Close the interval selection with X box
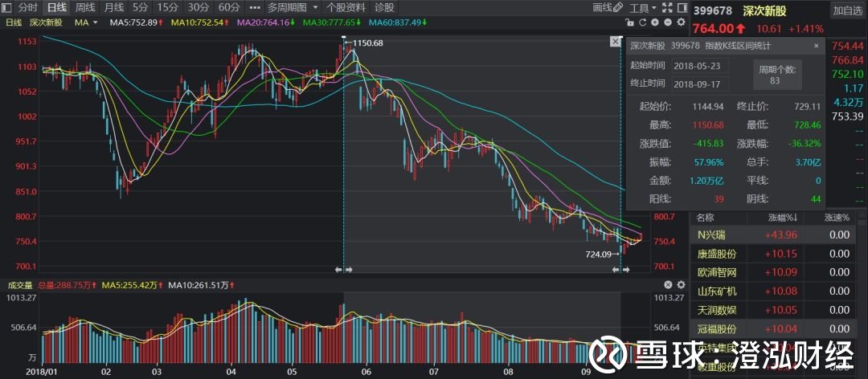This screenshot has width=868, height=379. [615, 42]
